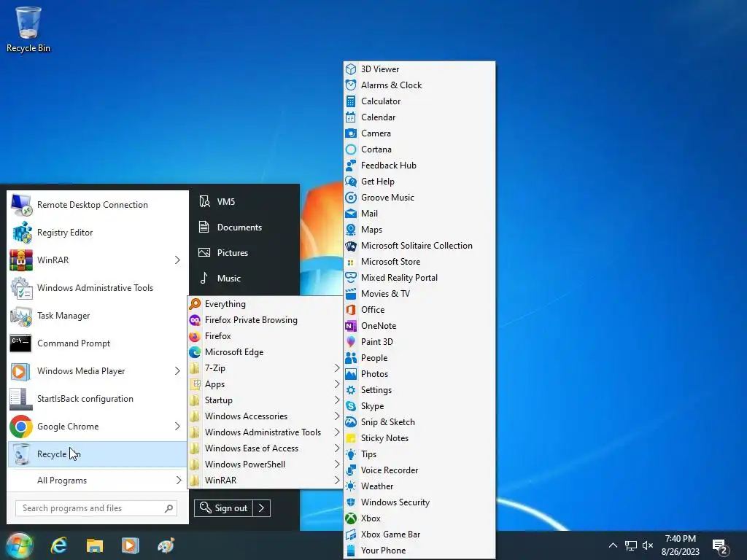Open the OneNote app icon
The height and width of the screenshot is (560, 747).
point(351,326)
